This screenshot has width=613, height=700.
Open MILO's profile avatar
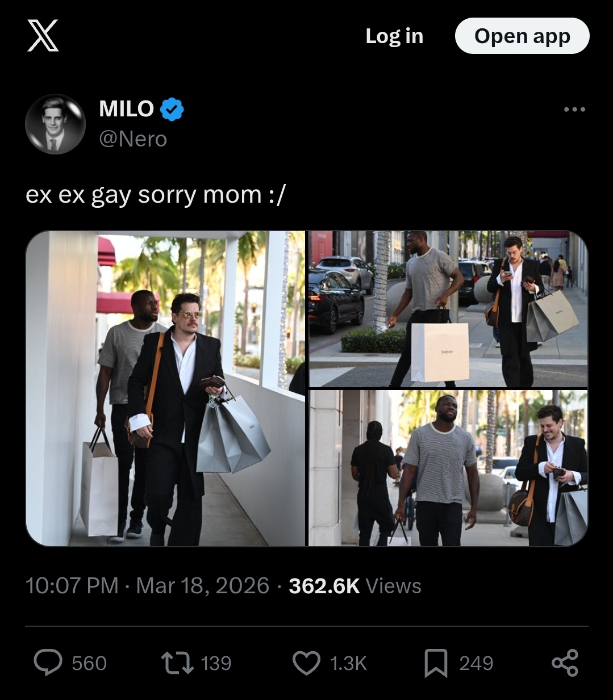coord(55,124)
